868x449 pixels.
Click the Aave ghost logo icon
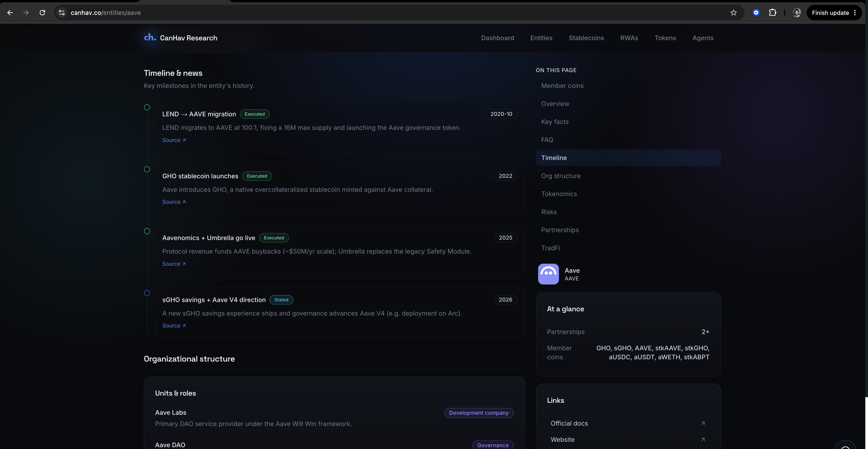coord(548,274)
